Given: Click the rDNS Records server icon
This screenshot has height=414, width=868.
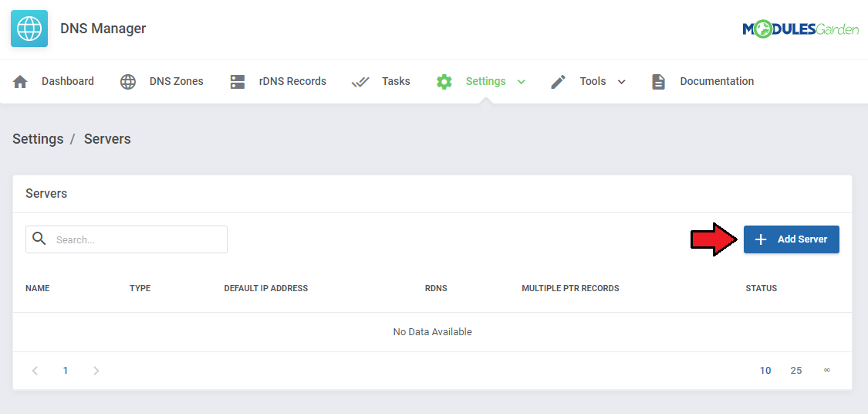Looking at the screenshot, I should [x=238, y=82].
